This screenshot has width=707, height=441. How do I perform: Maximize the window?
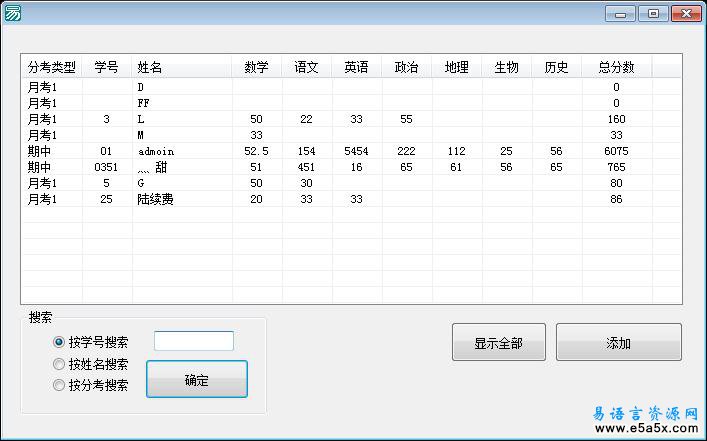point(653,14)
